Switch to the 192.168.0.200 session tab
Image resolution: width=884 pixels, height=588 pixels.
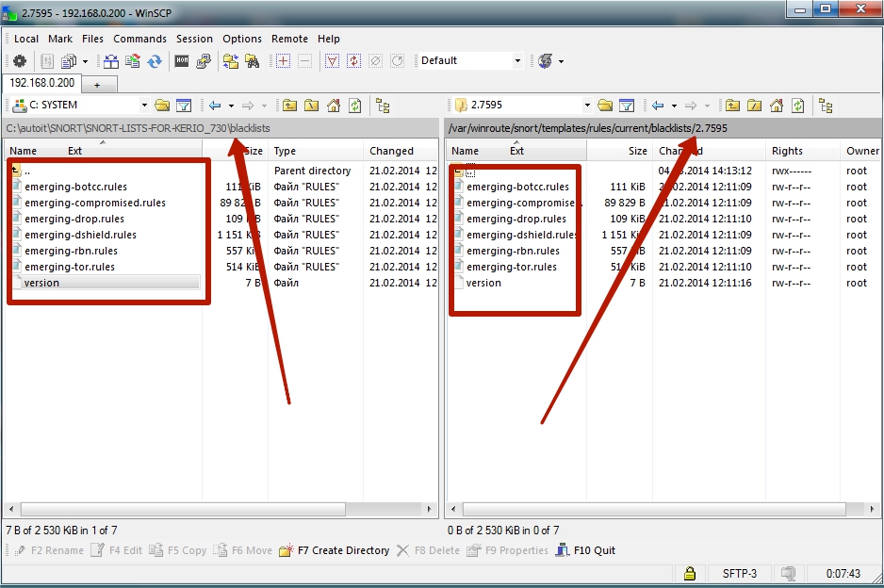pyautogui.click(x=43, y=83)
